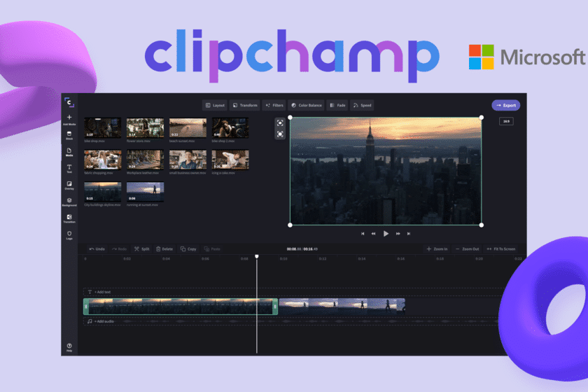Open the Transition panel in the sidebar
The height and width of the screenshot is (392, 588).
click(x=69, y=218)
